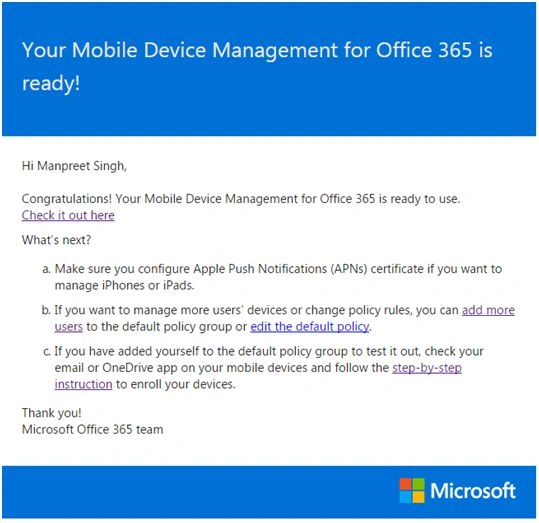The width and height of the screenshot is (539, 523).
Task: Click the 'manage iPhones or iPads' text
Action: click(x=124, y=285)
